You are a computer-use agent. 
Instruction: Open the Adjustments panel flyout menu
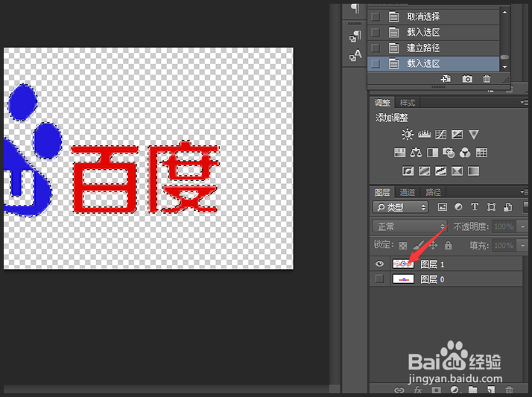coord(525,102)
